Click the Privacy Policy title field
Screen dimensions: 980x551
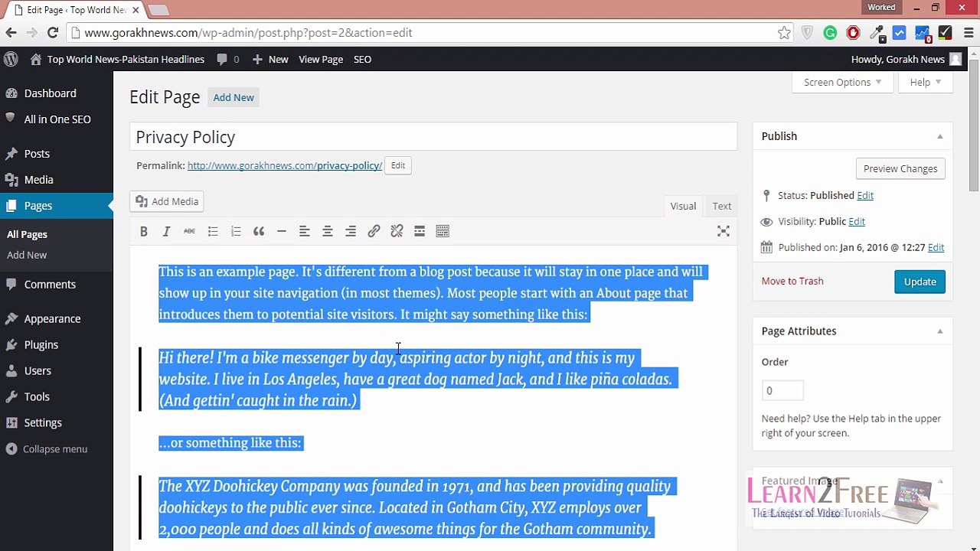click(433, 137)
